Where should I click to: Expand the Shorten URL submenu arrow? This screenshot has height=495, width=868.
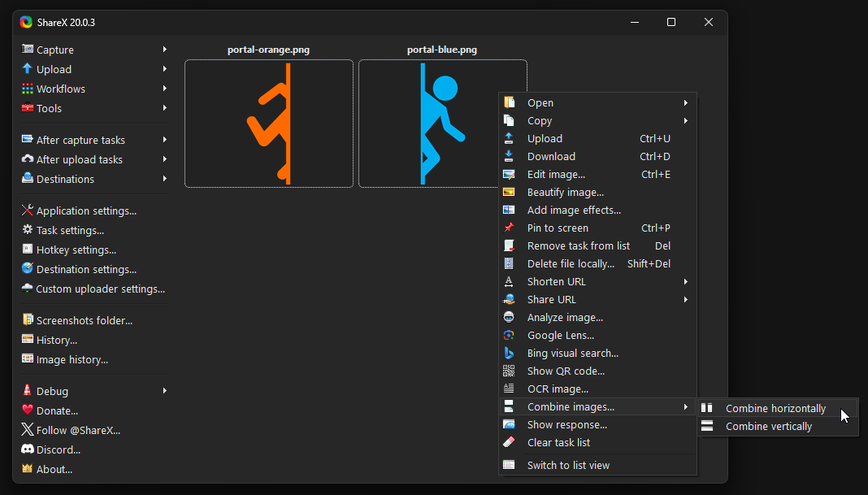click(686, 281)
